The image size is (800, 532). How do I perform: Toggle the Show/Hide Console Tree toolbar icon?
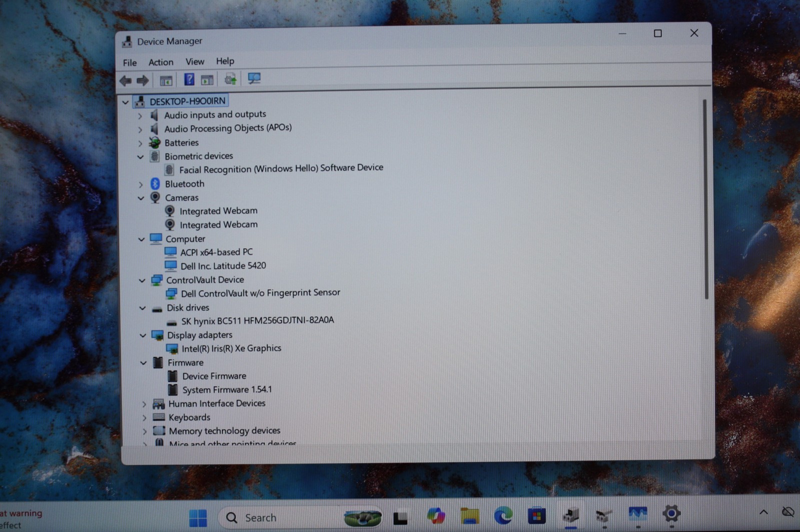coord(166,80)
